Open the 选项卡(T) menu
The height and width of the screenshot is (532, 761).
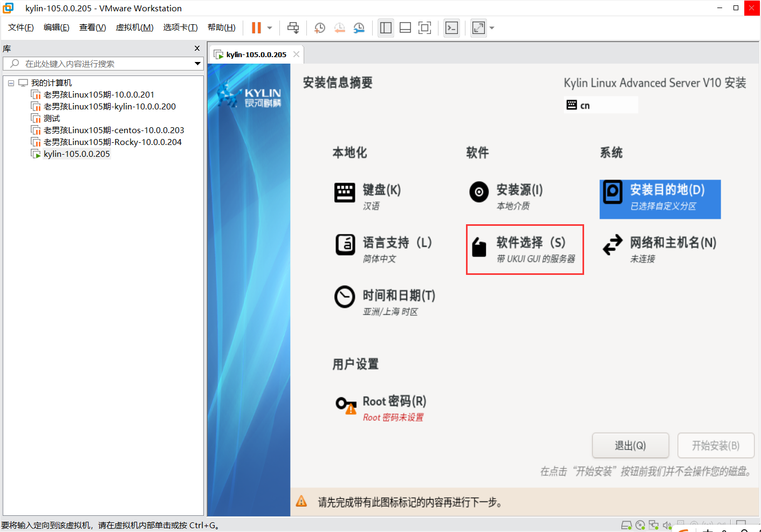[x=181, y=27]
